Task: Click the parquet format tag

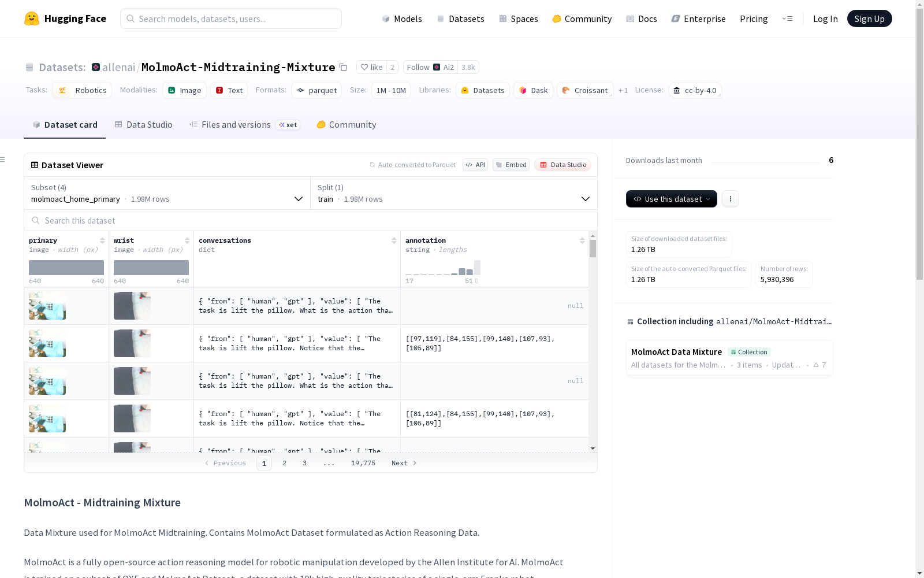Action: pos(316,90)
